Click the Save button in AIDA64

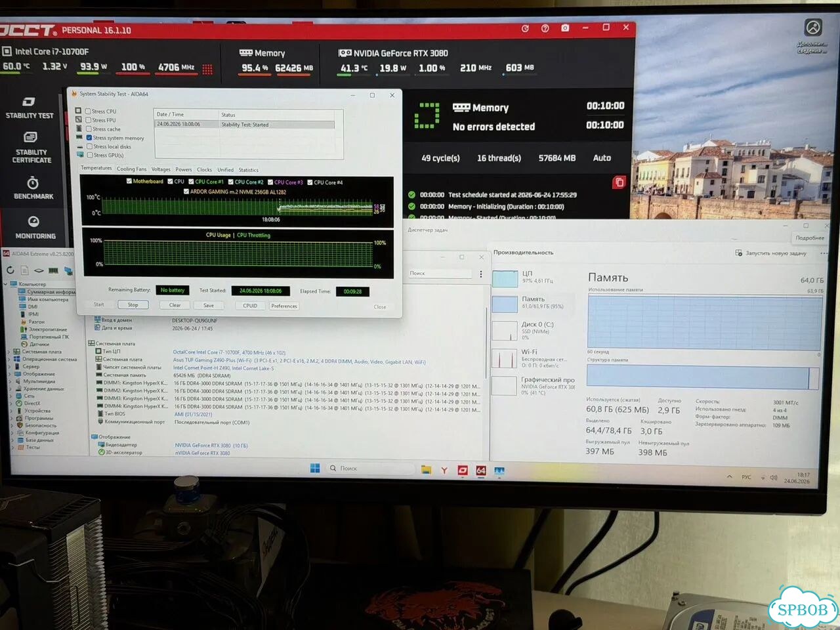coord(209,305)
